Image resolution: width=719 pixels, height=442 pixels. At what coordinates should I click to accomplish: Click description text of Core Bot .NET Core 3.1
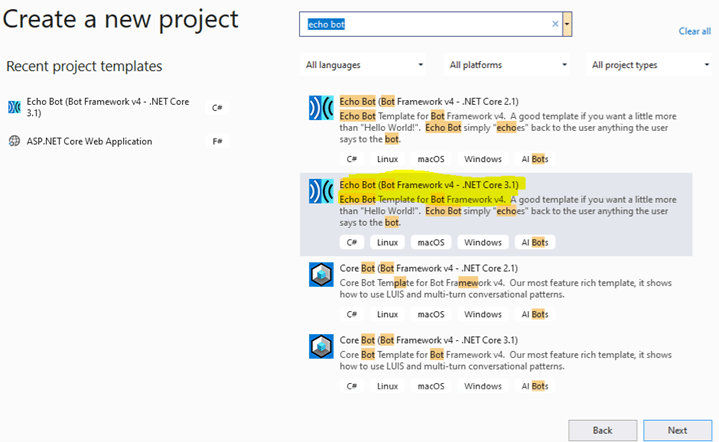(x=506, y=360)
